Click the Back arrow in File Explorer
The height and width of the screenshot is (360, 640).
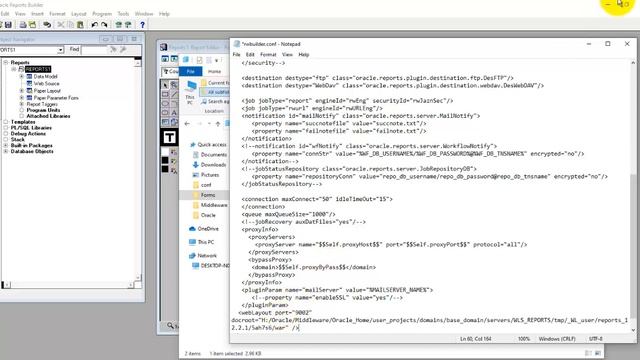tap(187, 124)
